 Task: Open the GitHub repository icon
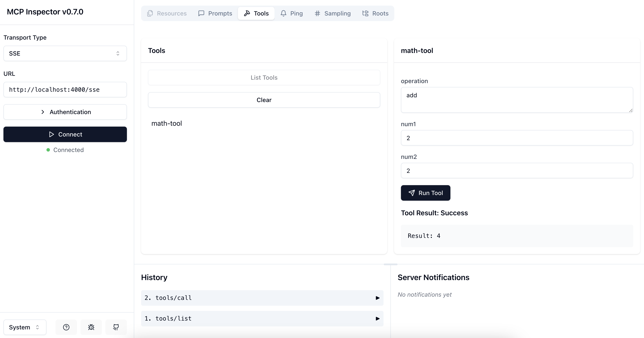(116, 327)
